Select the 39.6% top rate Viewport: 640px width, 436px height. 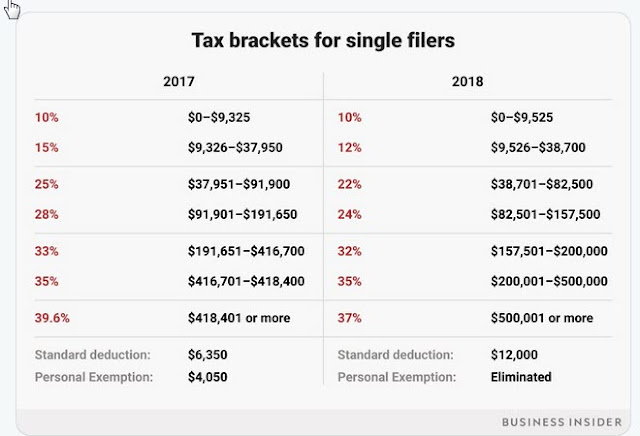pos(52,318)
